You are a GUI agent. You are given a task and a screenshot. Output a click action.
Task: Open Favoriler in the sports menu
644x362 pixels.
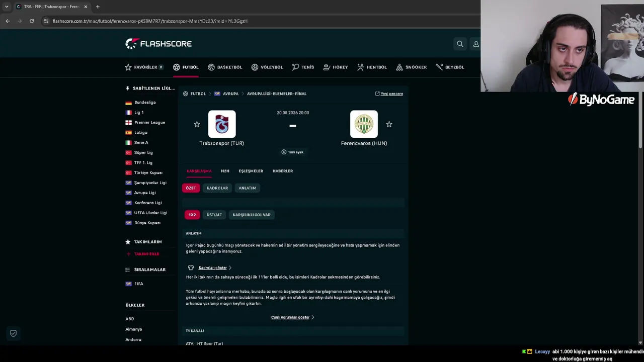[x=144, y=67]
